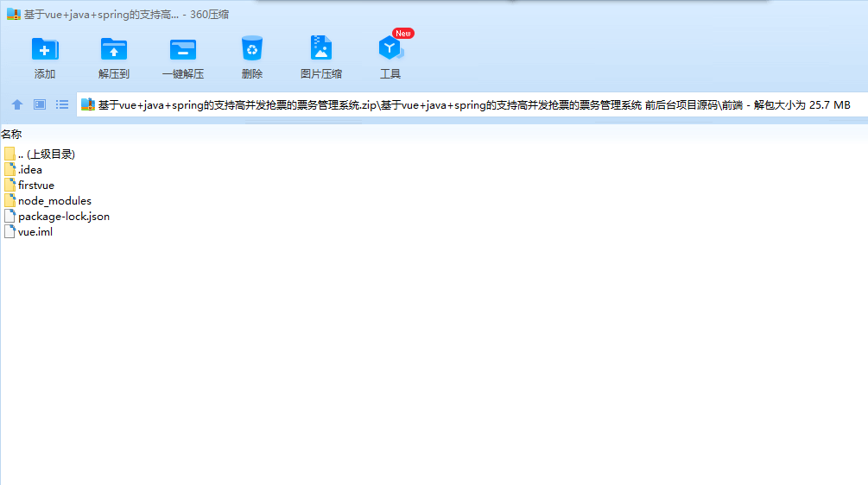Click the 360压缩 app icon in title bar
The height and width of the screenshot is (485, 868).
point(13,15)
